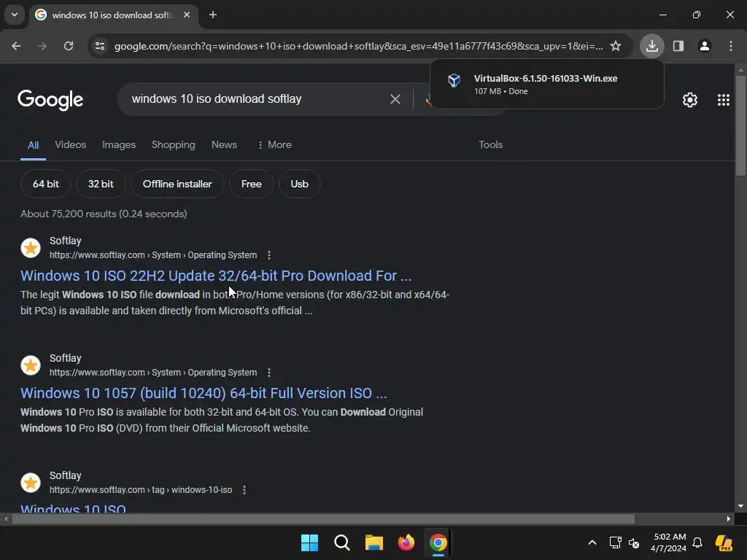Open the partially visible Windows 10 ISO result
Screen dimensions: 747x560
point(73,507)
